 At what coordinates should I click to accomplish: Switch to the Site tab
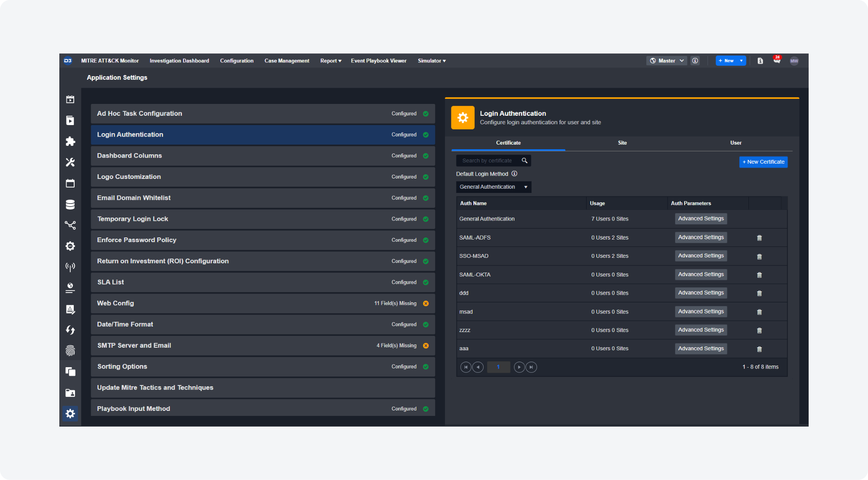click(622, 143)
